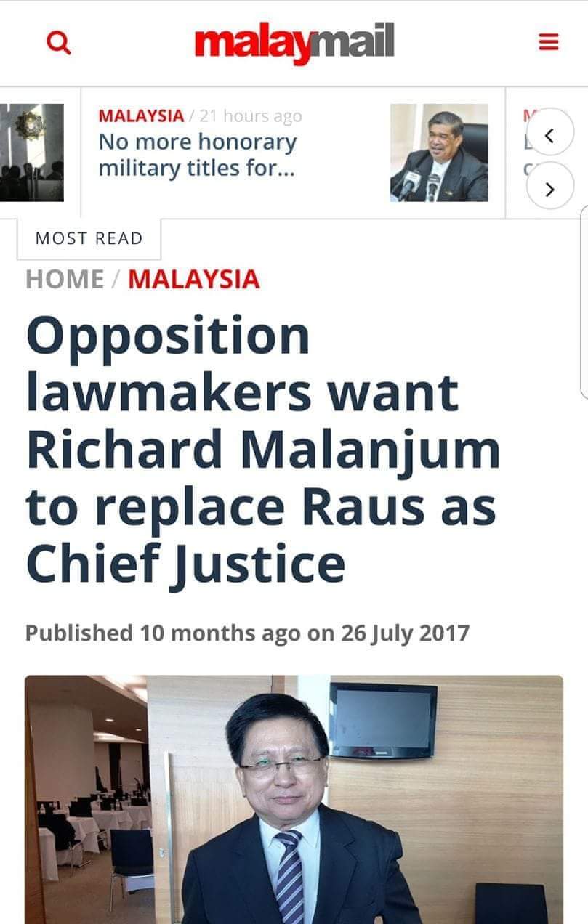
Task: Click the word 'Chief Justice' in headline
Action: coord(185,564)
